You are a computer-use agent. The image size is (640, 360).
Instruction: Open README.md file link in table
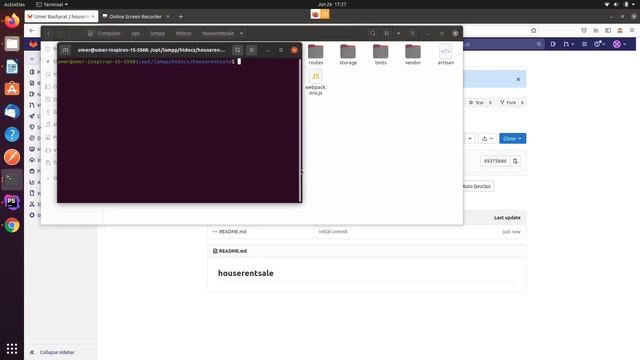tap(232, 232)
